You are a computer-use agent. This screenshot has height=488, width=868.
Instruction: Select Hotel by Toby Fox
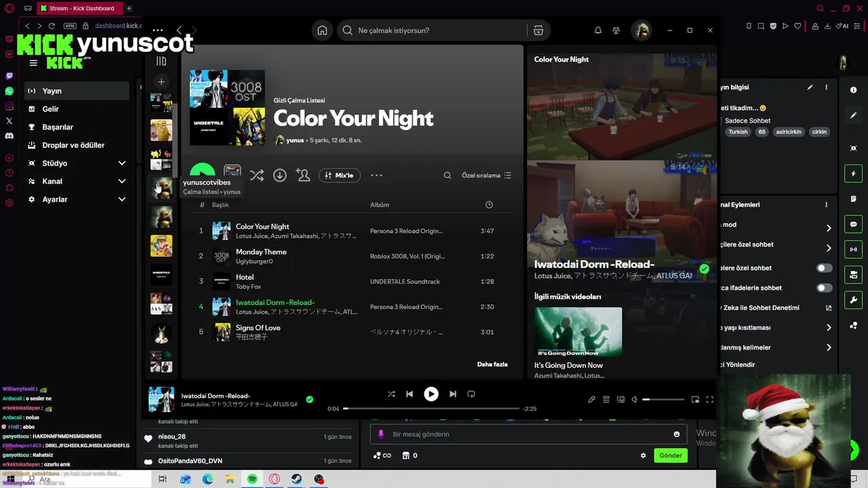click(x=353, y=281)
